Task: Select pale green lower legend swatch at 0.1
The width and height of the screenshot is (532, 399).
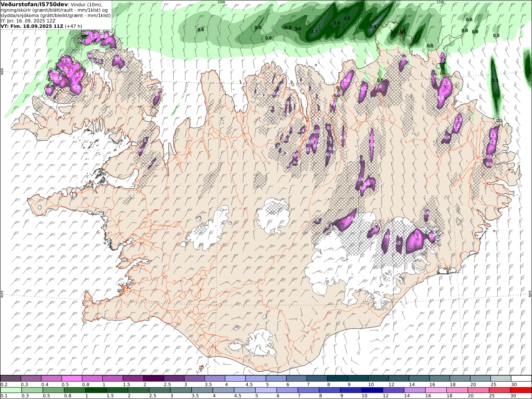Action: (x=10, y=390)
